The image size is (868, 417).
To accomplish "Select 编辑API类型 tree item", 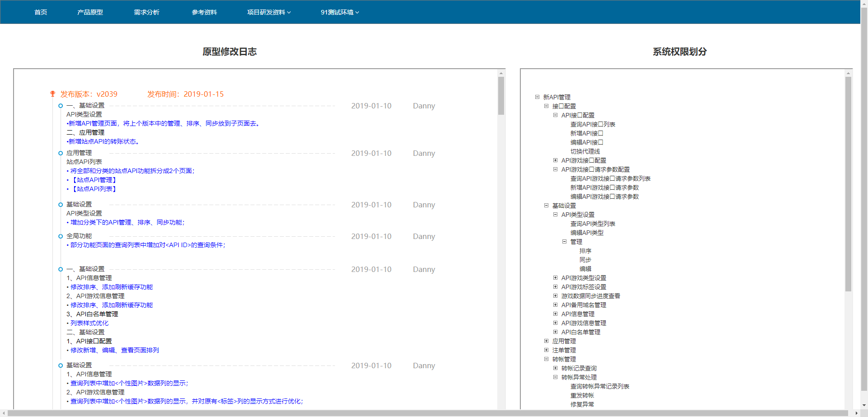I will (587, 233).
